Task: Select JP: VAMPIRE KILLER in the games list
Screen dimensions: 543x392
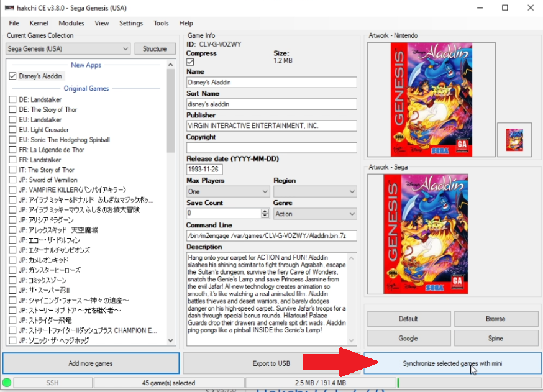Action: click(x=72, y=189)
